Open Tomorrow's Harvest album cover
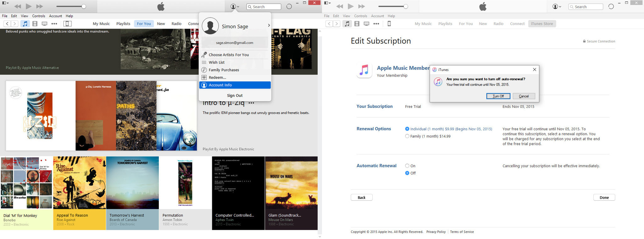This screenshot has height=239, width=644. 132,183
